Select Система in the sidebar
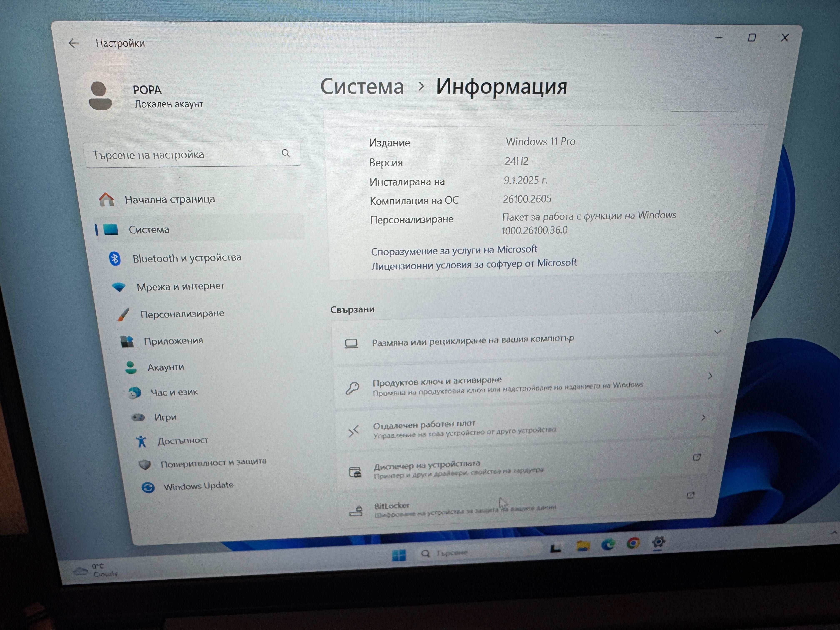Screen dimensions: 840x630 pos(199,229)
